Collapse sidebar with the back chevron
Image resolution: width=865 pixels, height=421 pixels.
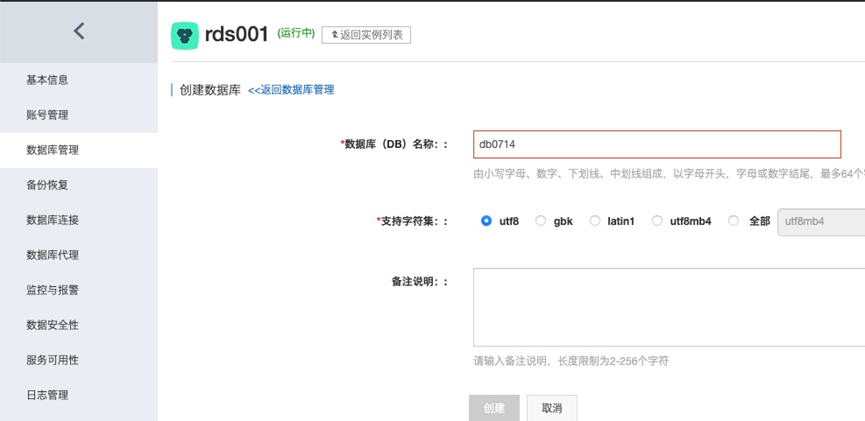(79, 31)
